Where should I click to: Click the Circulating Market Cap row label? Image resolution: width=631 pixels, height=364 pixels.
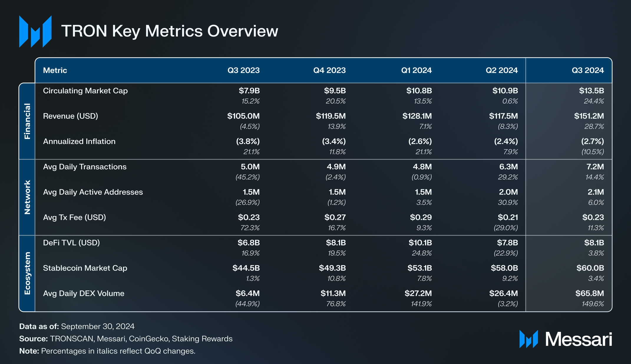tap(85, 91)
